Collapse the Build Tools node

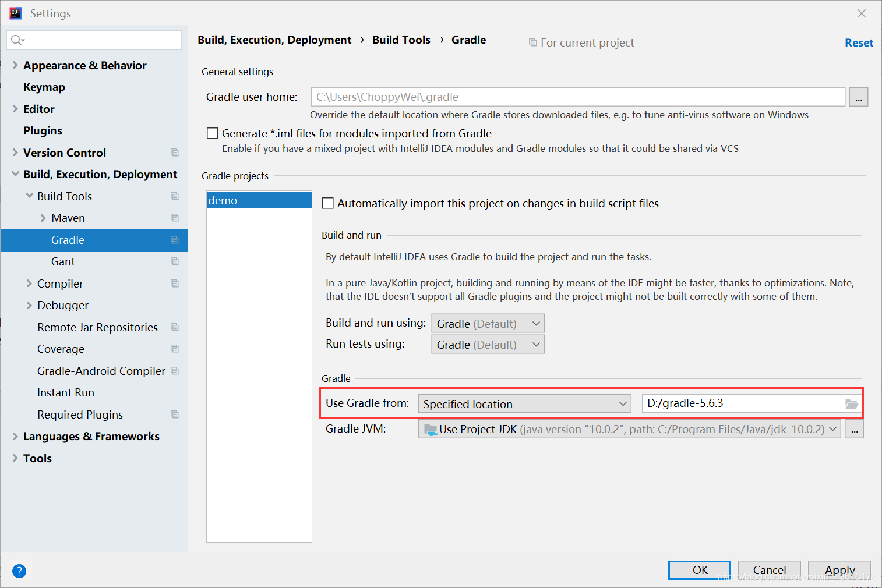click(x=29, y=196)
